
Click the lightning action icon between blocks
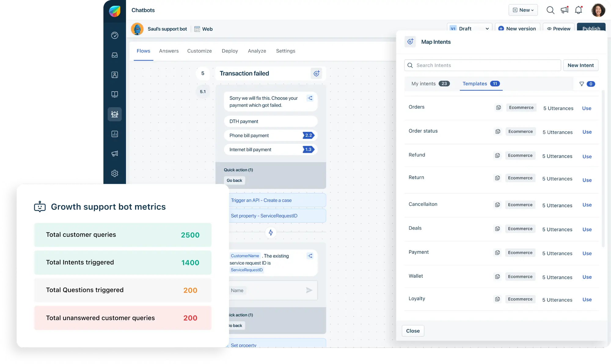(x=271, y=232)
